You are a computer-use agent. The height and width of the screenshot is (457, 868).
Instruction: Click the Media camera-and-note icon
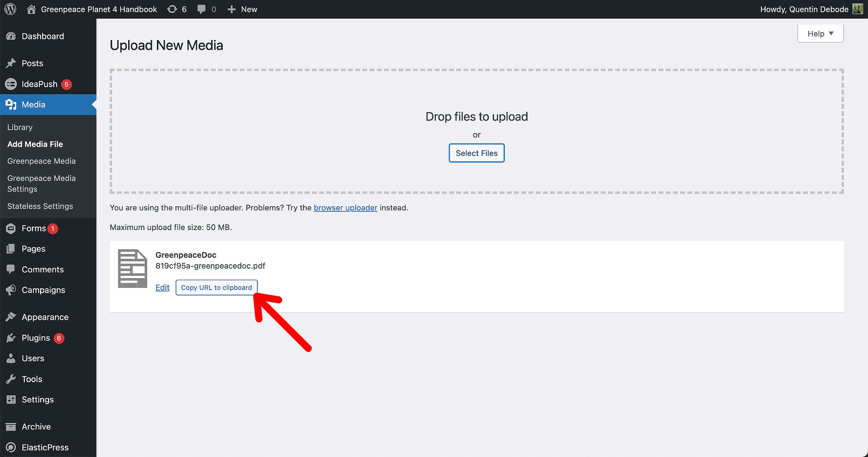tap(11, 105)
